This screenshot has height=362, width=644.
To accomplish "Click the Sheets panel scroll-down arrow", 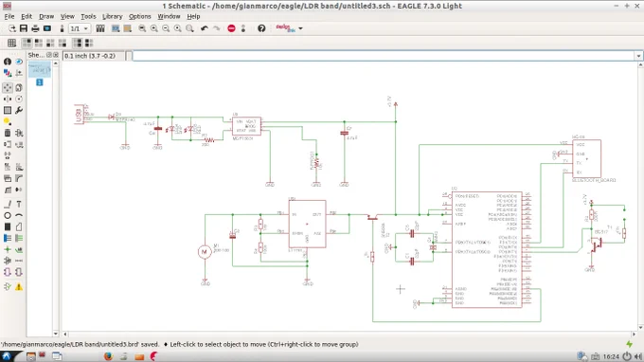I will tap(56, 334).
